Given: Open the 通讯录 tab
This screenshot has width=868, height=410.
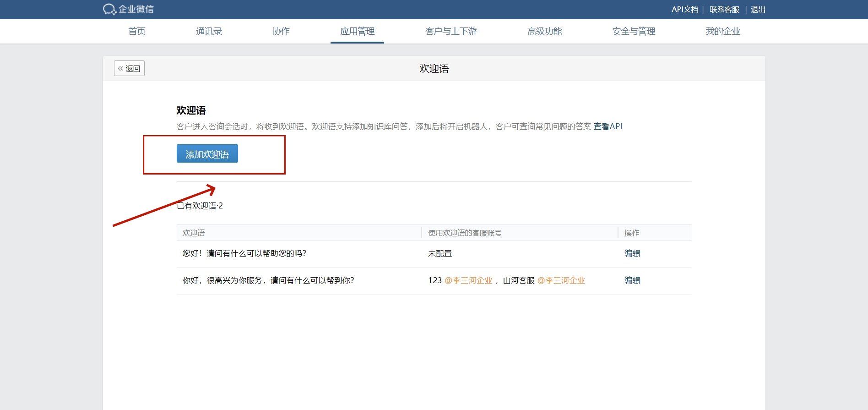Looking at the screenshot, I should (x=209, y=31).
